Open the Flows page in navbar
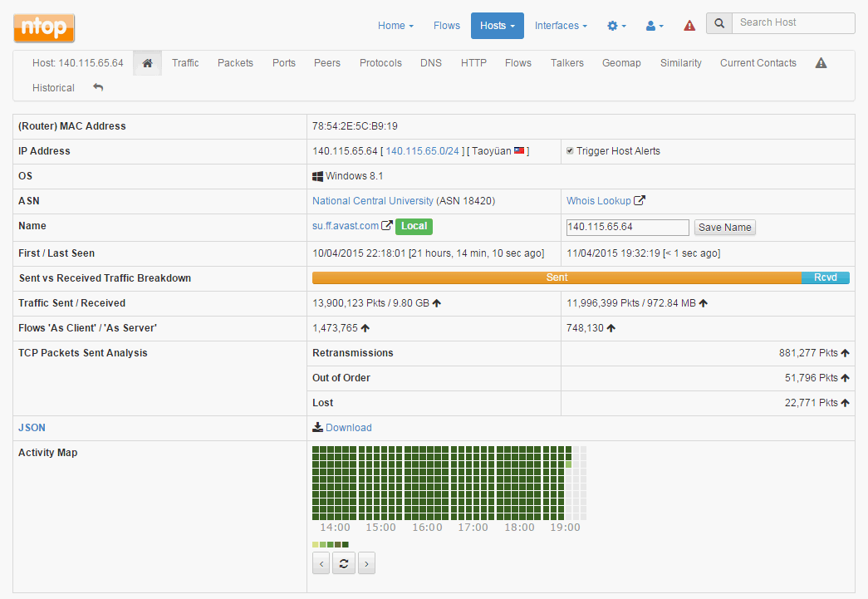868x599 pixels. 447,26
